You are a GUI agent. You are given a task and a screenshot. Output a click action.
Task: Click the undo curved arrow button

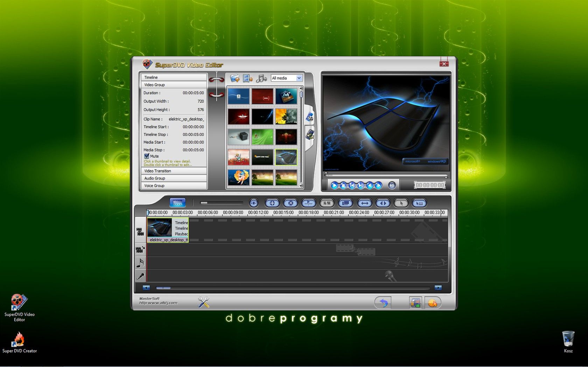[x=383, y=303]
